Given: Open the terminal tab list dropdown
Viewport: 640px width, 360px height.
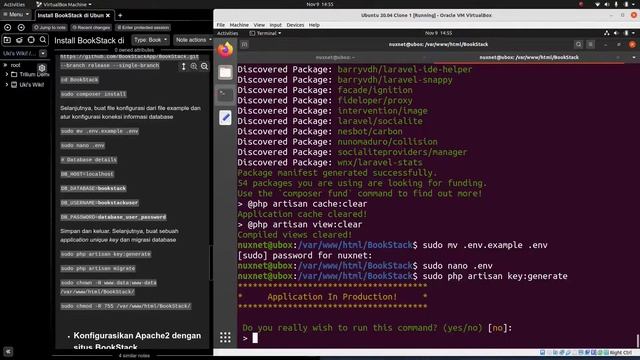Looking at the screenshot, I should click(634, 58).
